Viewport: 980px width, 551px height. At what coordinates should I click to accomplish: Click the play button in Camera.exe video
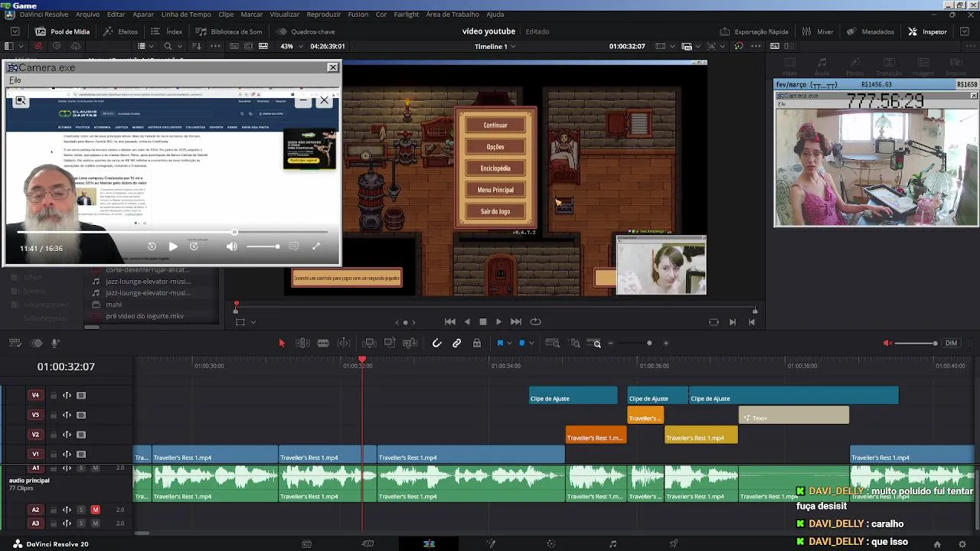coord(173,246)
